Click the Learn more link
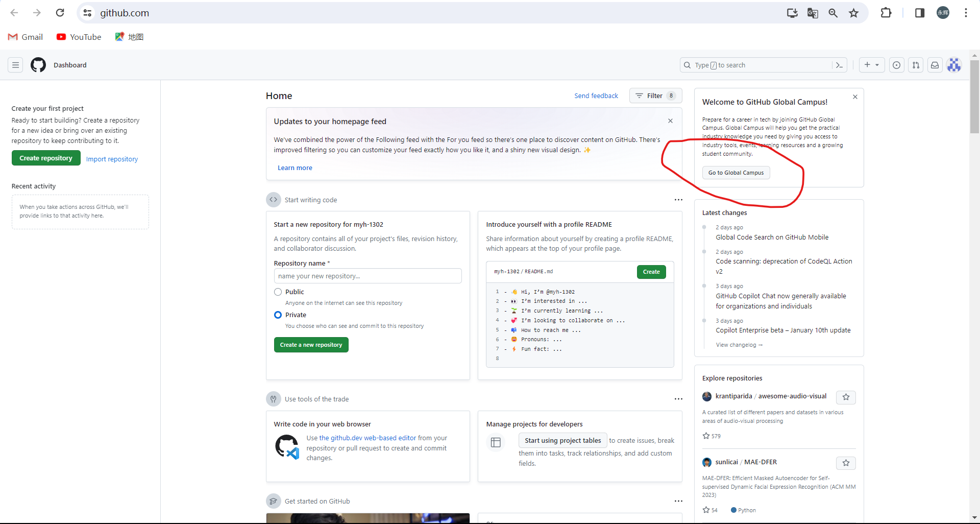The image size is (980, 524). click(295, 168)
